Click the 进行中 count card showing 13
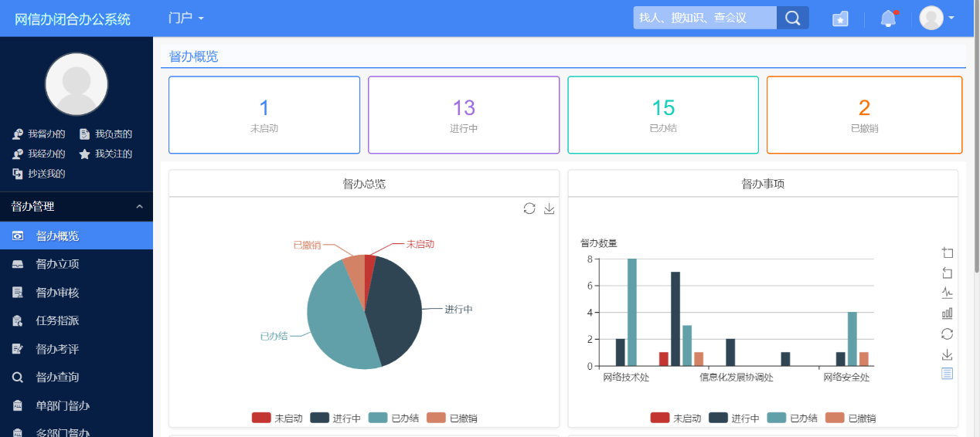The image size is (980, 437). [x=464, y=115]
